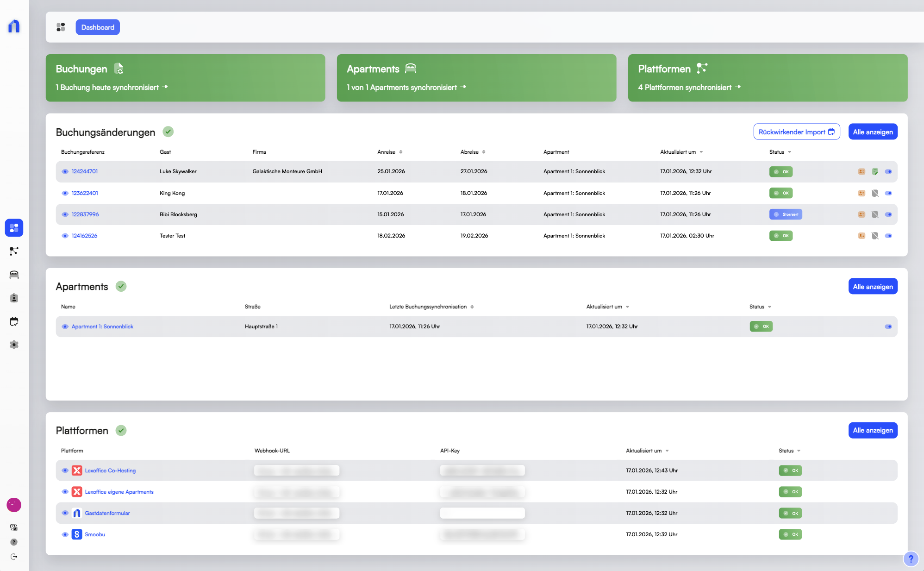This screenshot has width=924, height=571.
Task: Select the Dashboard tab at top
Action: (x=98, y=27)
